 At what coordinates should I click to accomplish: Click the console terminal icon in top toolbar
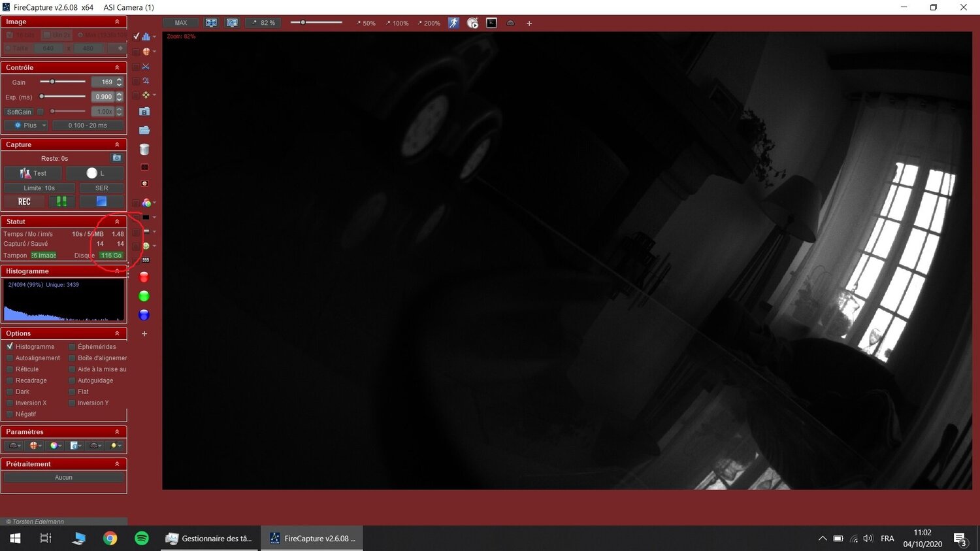tap(492, 23)
